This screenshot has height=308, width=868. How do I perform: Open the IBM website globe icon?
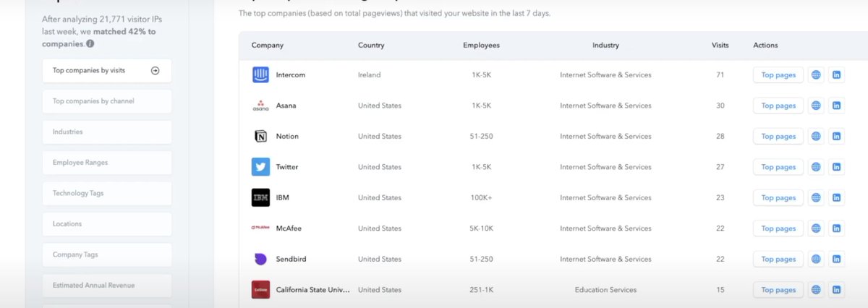click(x=816, y=197)
